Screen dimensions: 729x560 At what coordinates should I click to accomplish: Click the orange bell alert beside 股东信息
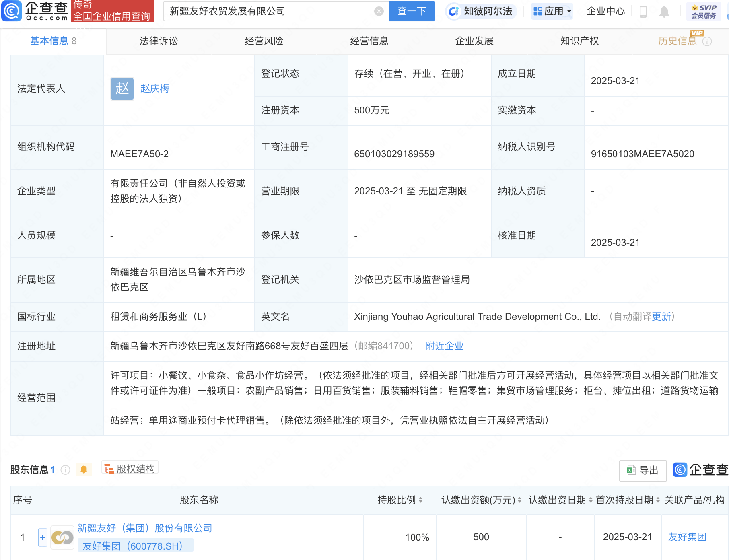[84, 469]
